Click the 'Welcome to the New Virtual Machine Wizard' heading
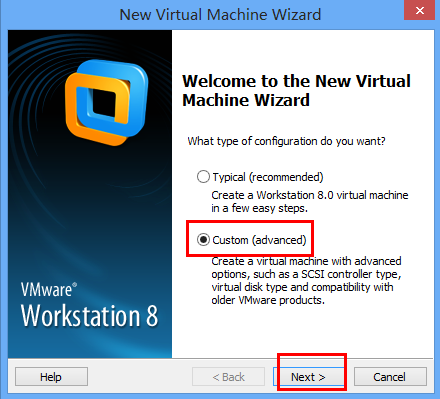Screen dimensions: 440x399 [x=296, y=90]
